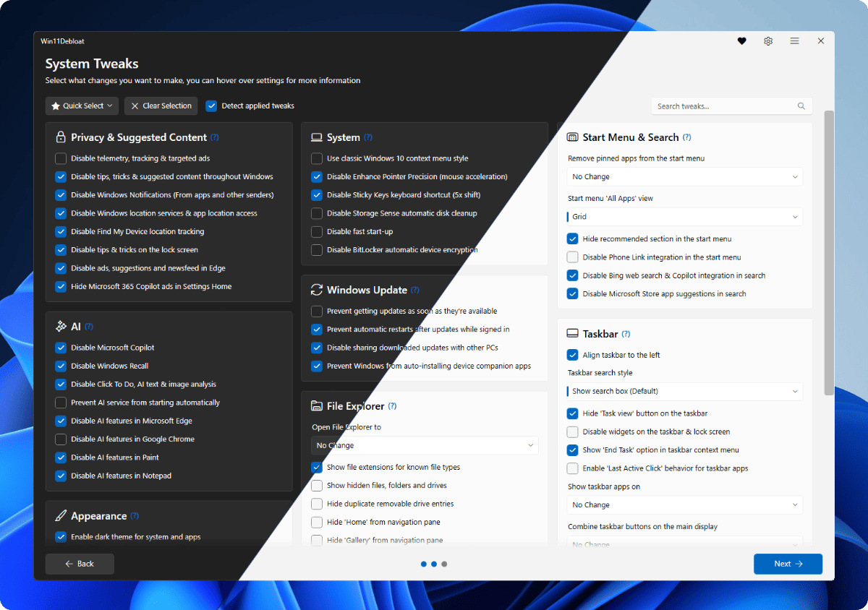
Task: Click the sparkle AI section icon
Action: tap(61, 327)
